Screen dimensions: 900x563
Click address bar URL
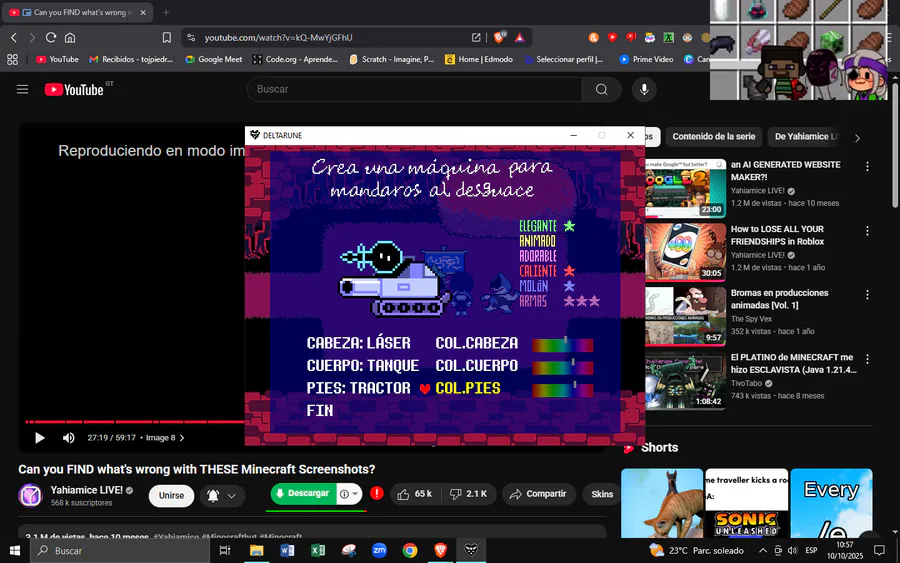(278, 37)
